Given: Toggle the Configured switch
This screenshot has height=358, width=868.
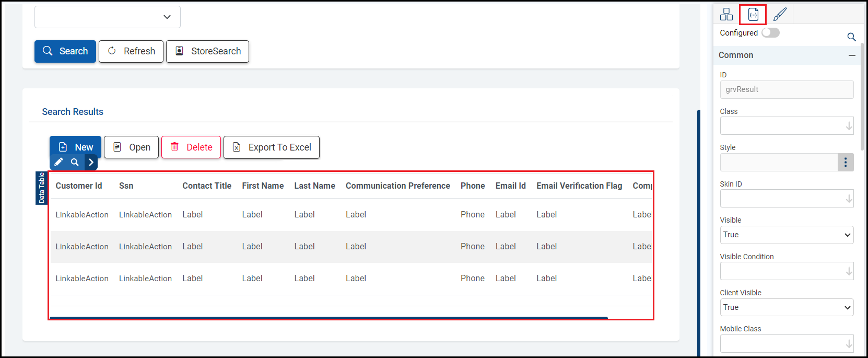Looking at the screenshot, I should click(x=770, y=33).
